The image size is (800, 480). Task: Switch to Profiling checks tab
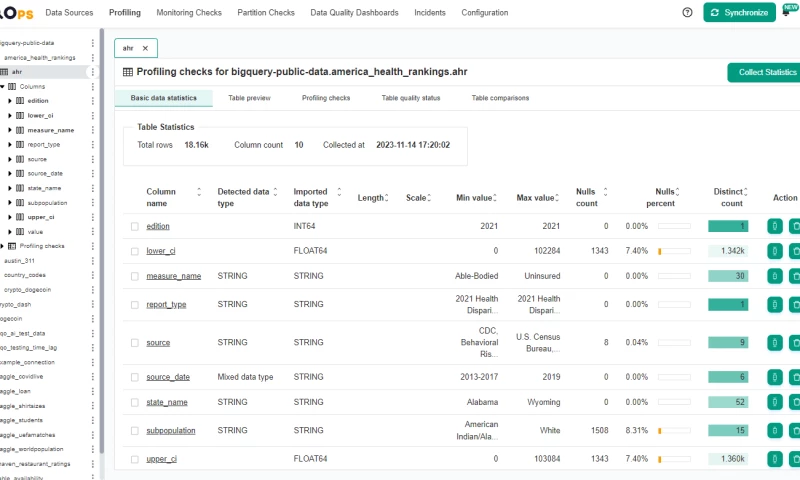pos(326,98)
